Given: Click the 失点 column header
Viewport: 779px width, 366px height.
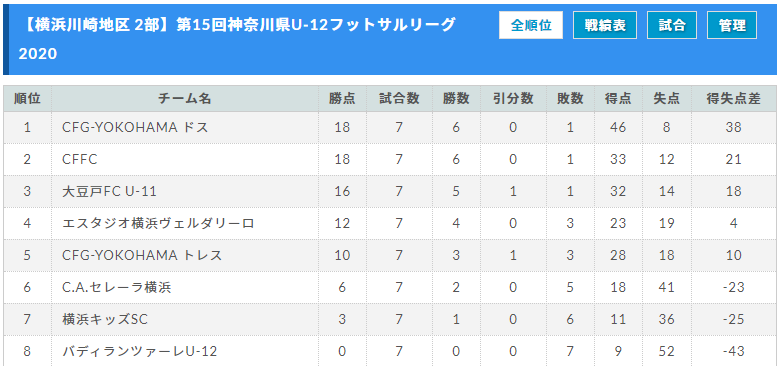Looking at the screenshot, I should tap(667, 99).
